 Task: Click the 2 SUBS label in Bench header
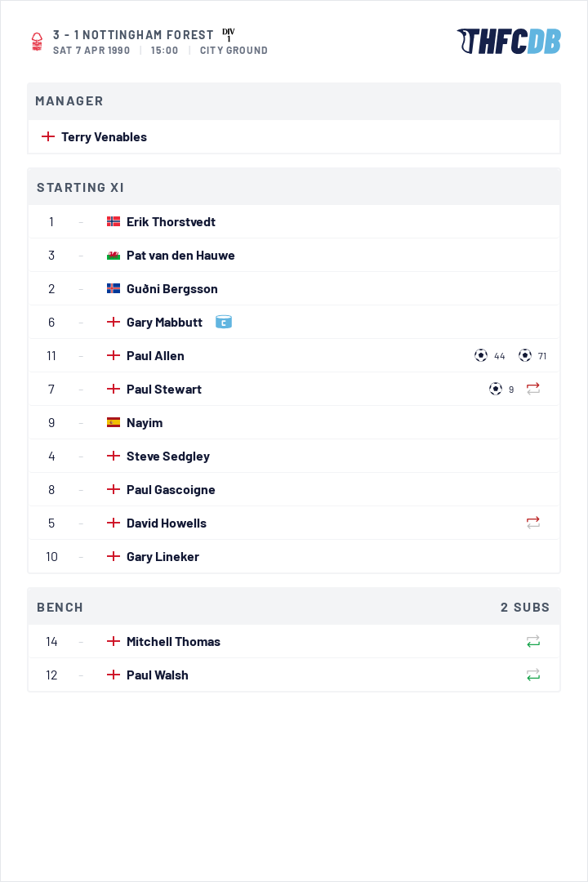[525, 608]
